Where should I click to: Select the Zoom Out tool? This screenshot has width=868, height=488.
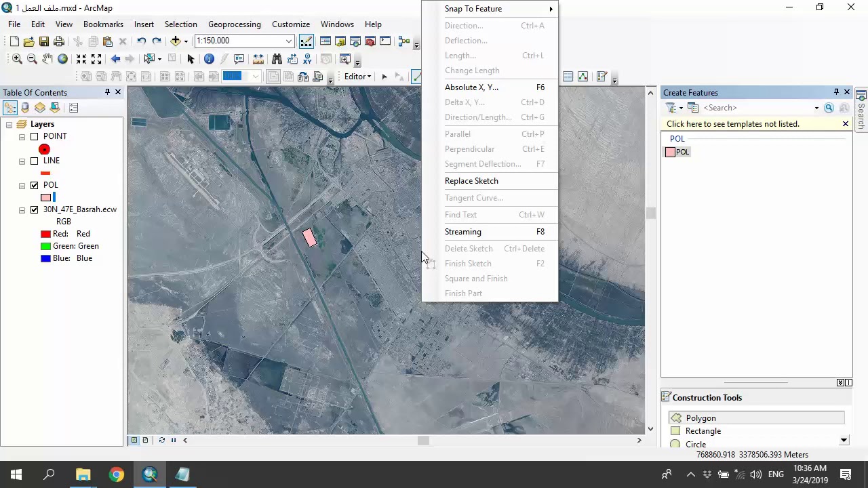point(32,59)
